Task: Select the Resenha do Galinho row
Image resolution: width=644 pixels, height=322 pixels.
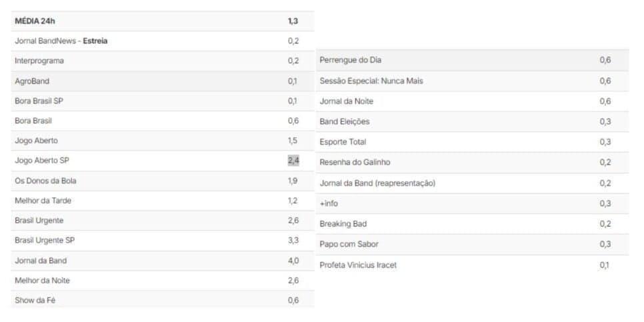Action: (x=472, y=162)
